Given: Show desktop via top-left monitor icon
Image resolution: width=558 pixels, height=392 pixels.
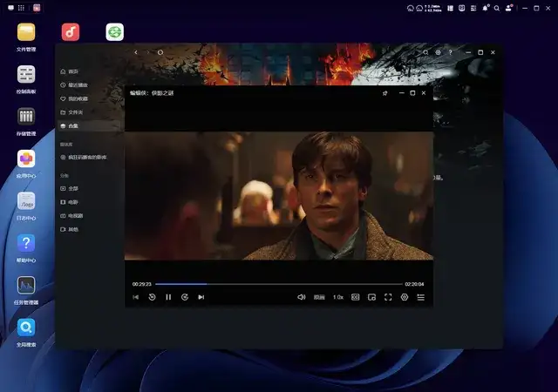Looking at the screenshot, I should pos(10,8).
